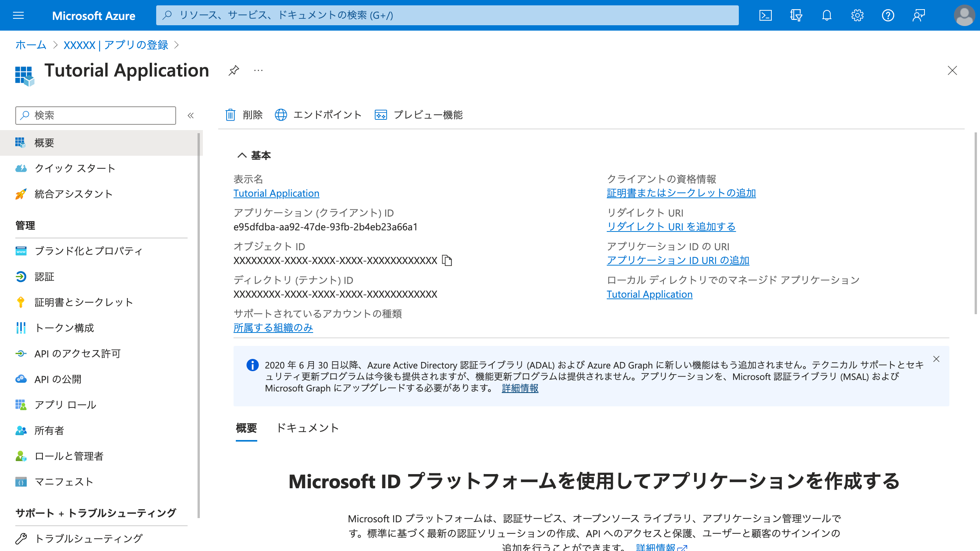Collapse the left sidebar menu

(191, 116)
